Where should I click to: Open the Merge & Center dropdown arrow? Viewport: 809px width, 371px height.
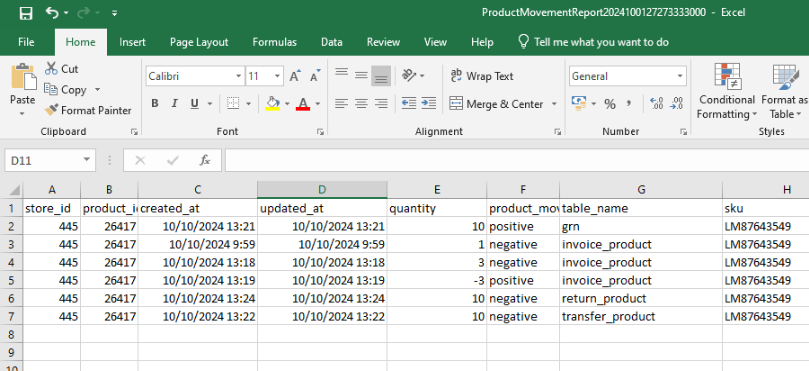(x=555, y=104)
